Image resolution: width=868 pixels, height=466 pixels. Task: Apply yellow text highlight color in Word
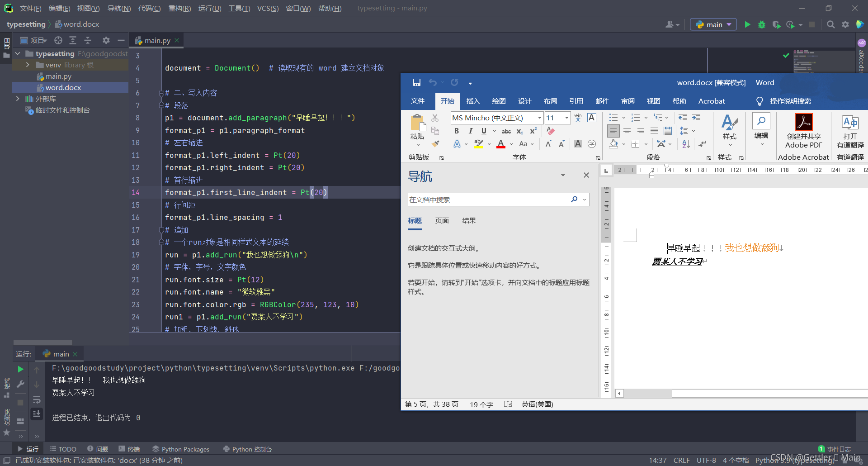479,144
